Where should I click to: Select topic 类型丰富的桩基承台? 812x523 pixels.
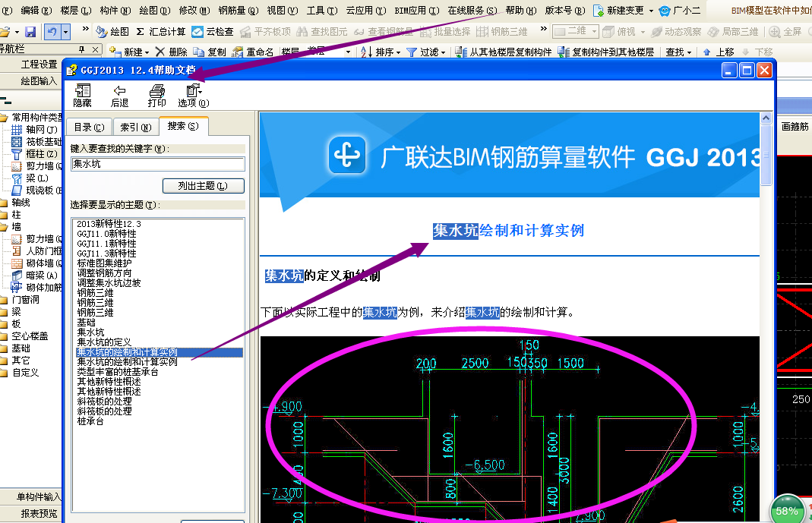tap(118, 371)
